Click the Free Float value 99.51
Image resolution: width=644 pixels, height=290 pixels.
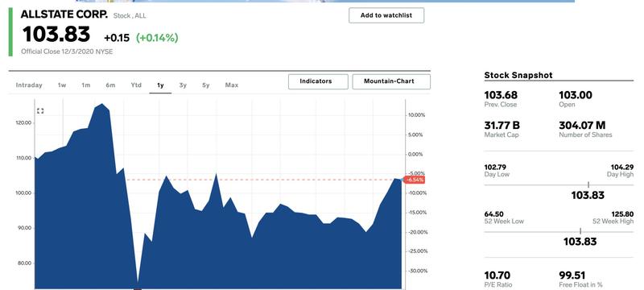572,275
